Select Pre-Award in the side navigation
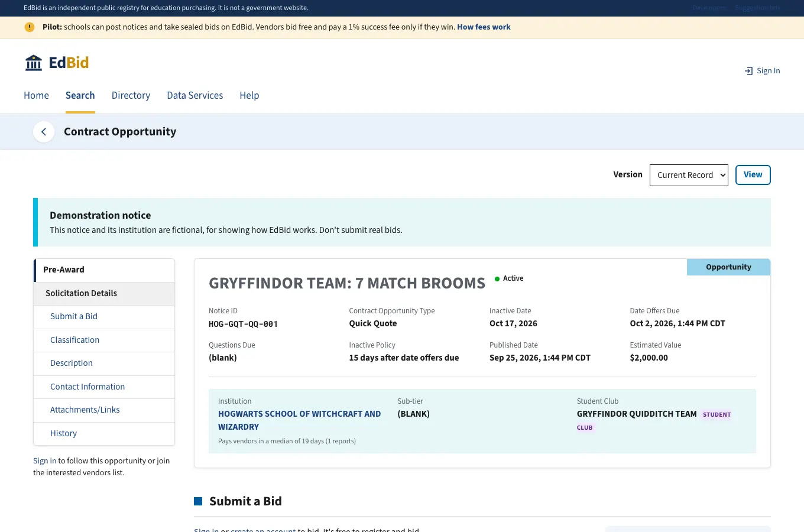Viewport: 804px width, 532px height. (x=104, y=270)
